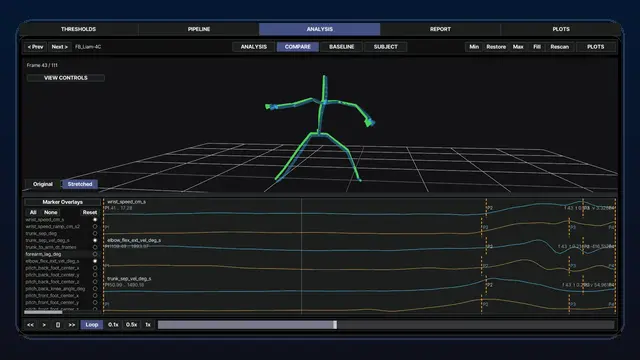Expand the VIEW CONTROLS panel
640x360 pixels.
click(x=65, y=78)
